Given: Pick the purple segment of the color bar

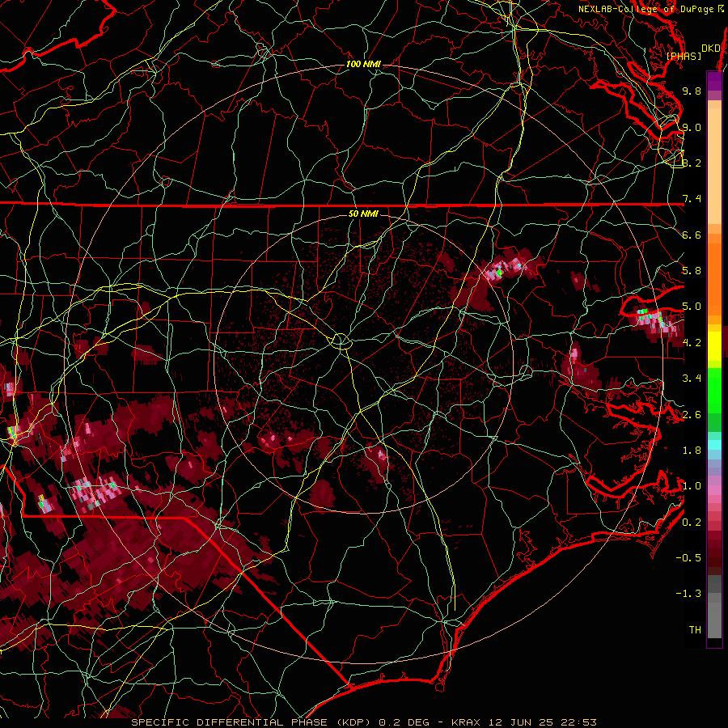Looking at the screenshot, I should pyautogui.click(x=714, y=81).
